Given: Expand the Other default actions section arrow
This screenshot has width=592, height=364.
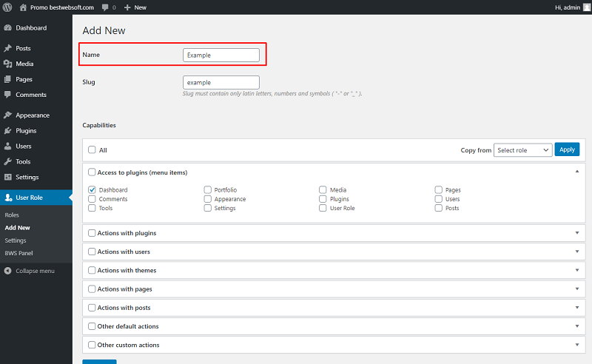Looking at the screenshot, I should pos(577,326).
